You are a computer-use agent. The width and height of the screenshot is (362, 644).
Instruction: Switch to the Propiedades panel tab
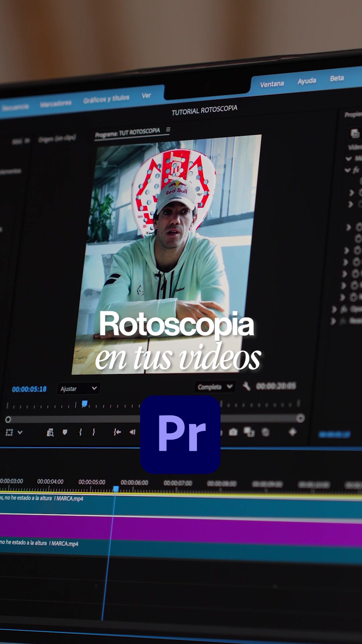[x=353, y=115]
